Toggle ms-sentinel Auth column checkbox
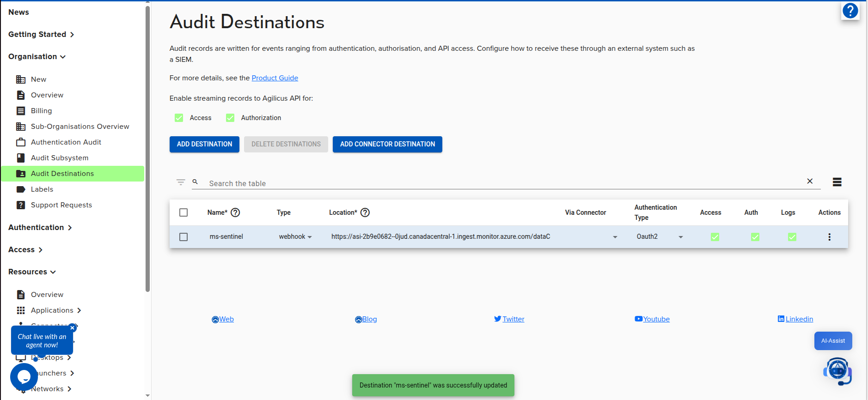 point(755,237)
